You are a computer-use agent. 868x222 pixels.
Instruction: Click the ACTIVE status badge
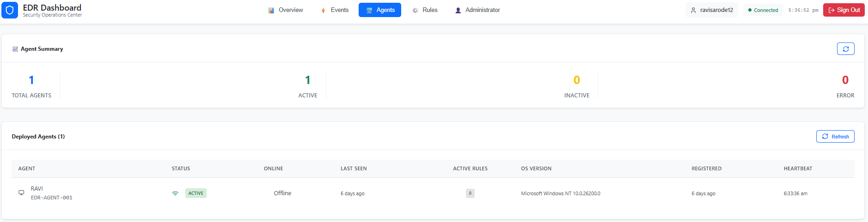196,193
